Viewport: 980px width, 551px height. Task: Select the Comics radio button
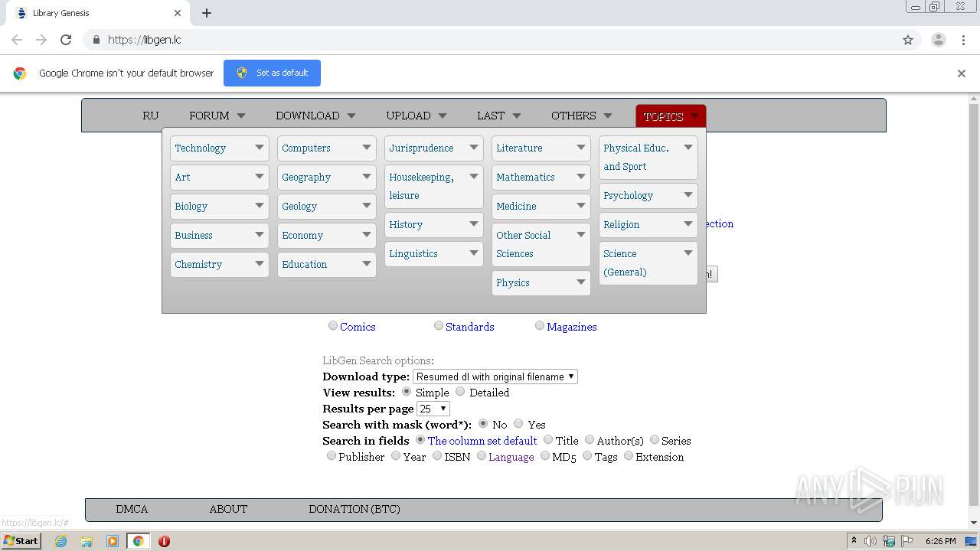(x=333, y=325)
